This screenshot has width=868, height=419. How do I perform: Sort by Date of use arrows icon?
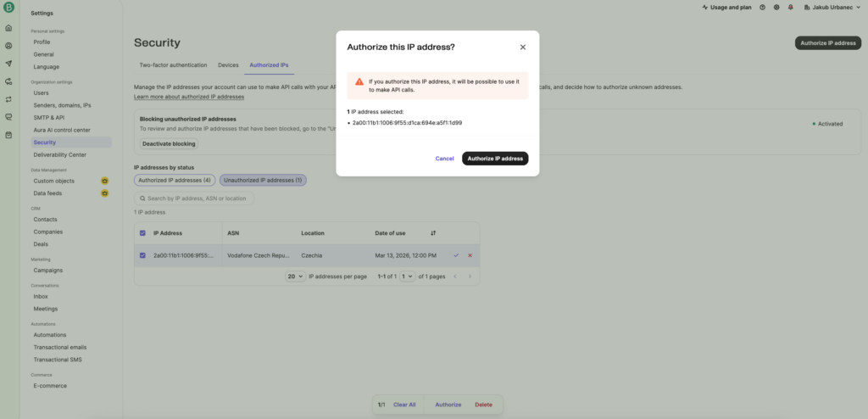click(433, 233)
